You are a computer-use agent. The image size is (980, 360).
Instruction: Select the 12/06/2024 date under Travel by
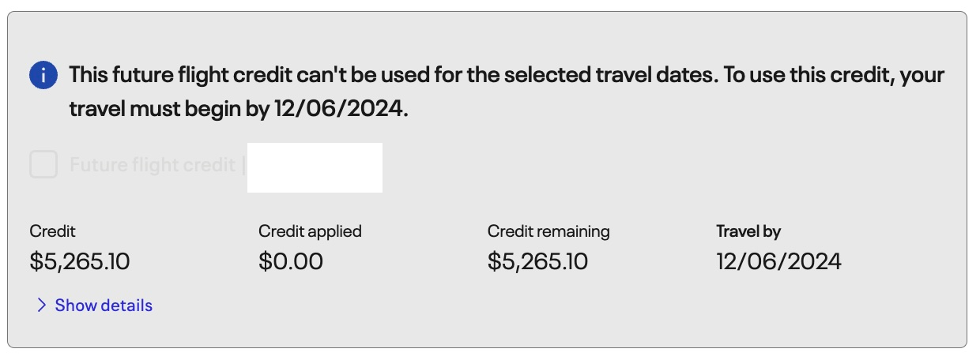point(778,261)
